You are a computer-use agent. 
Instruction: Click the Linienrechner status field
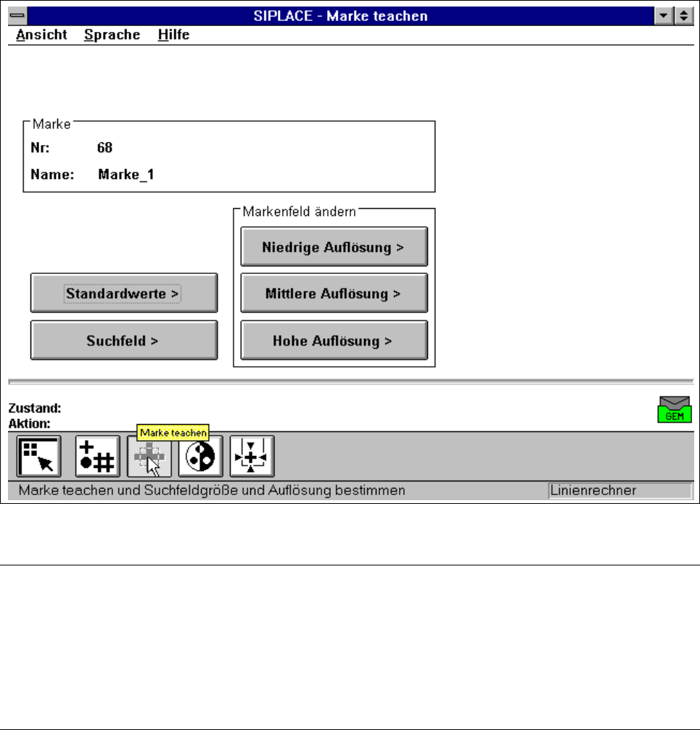pos(620,491)
